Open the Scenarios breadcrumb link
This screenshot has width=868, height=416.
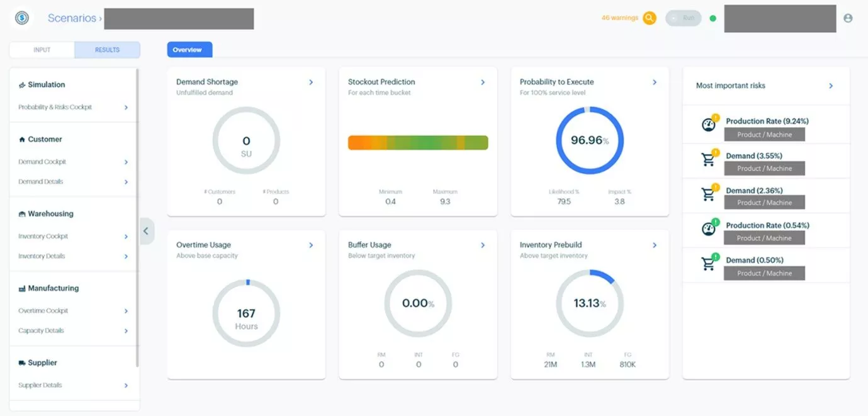[72, 18]
